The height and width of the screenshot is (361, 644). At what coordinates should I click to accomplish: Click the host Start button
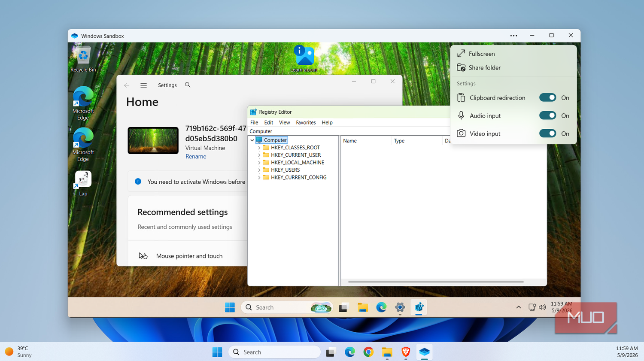(217, 352)
